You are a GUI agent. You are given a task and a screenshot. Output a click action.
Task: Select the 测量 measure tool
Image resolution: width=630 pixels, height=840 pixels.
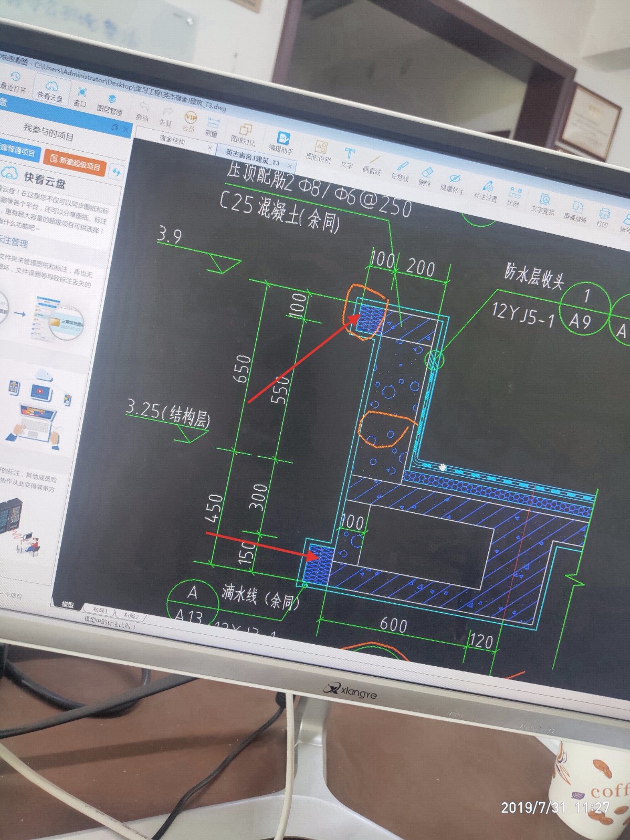(212, 128)
